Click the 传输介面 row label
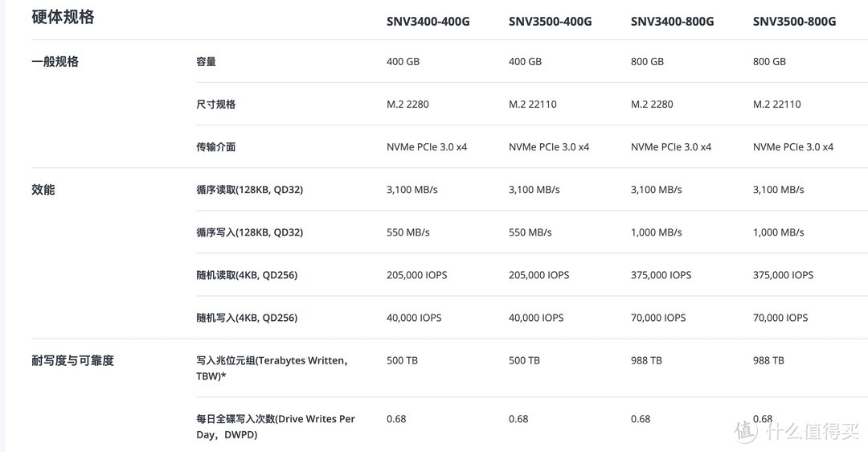The image size is (868, 452). (216, 147)
